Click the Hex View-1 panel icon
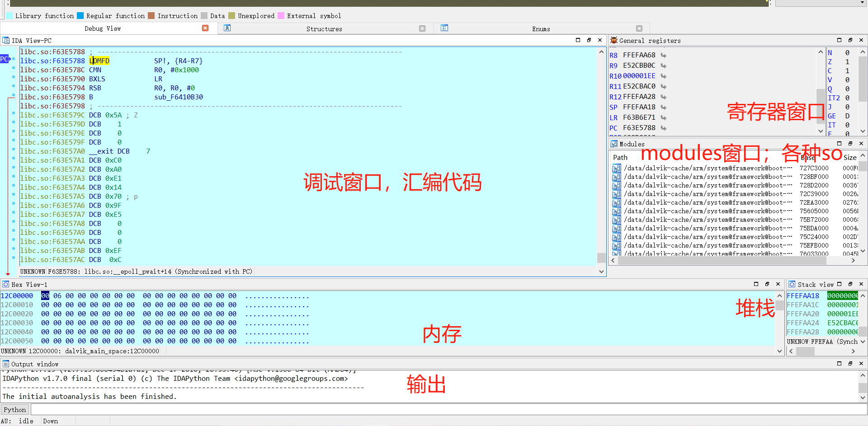The height and width of the screenshot is (426, 868). [x=5, y=284]
